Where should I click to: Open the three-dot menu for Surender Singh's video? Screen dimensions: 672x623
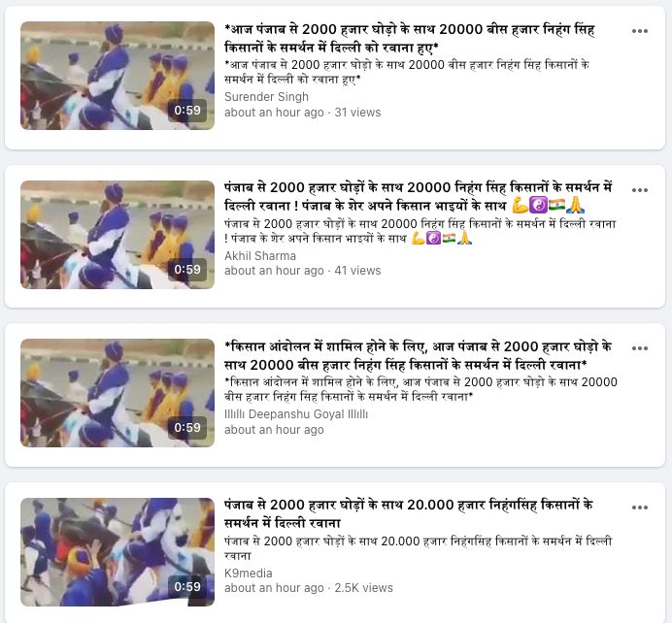click(x=639, y=31)
